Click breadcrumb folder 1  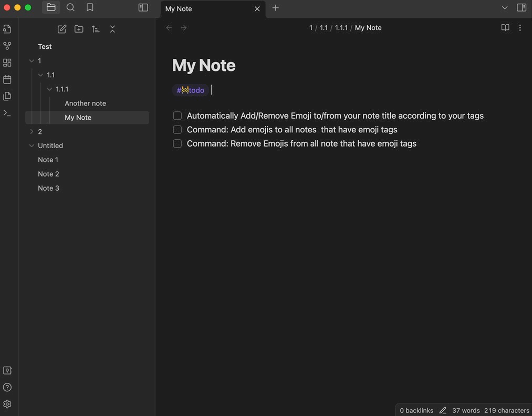(311, 28)
